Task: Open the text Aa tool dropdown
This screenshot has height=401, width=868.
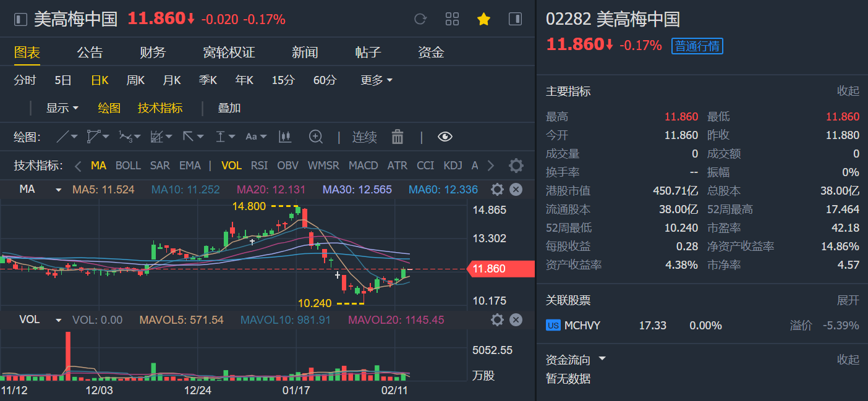Action: [256, 137]
